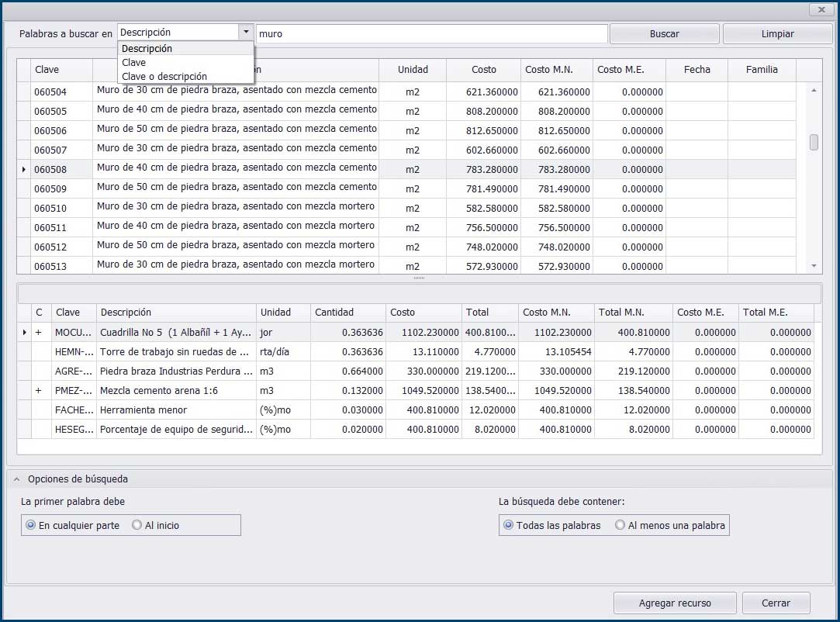Screen dimensions: 840x622
Task: Expand the '+' of PMEZ Mezcla cemento row
Action: 38,391
